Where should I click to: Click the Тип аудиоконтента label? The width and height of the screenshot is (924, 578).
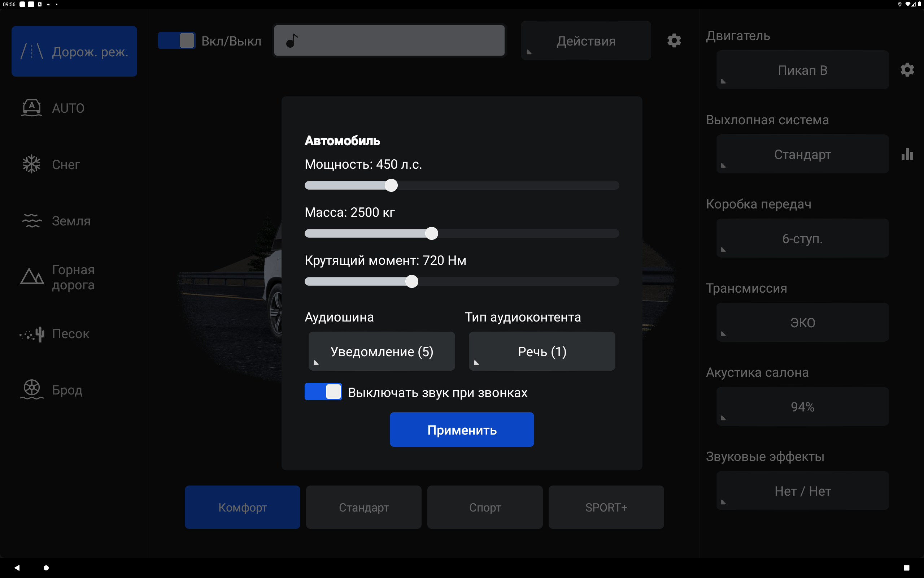(523, 316)
